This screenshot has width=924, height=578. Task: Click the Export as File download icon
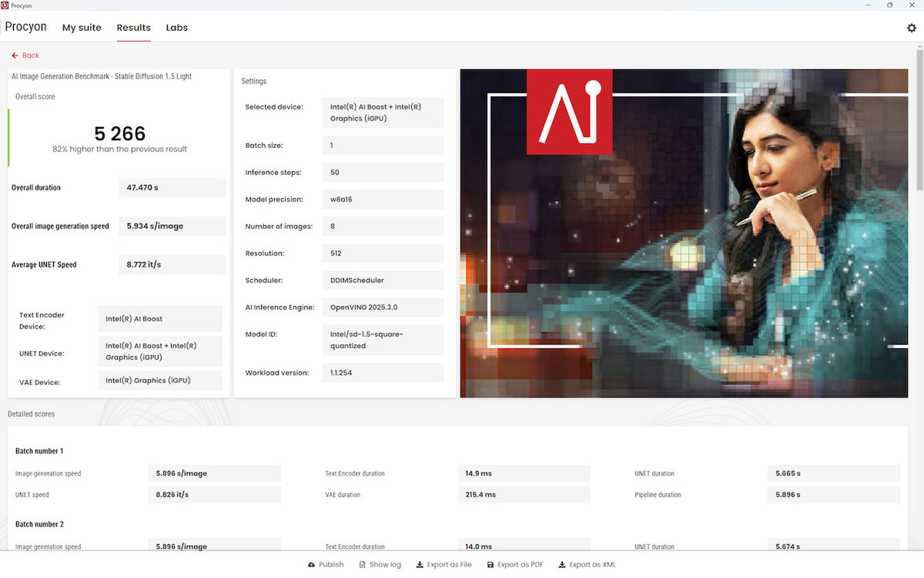coord(420,565)
